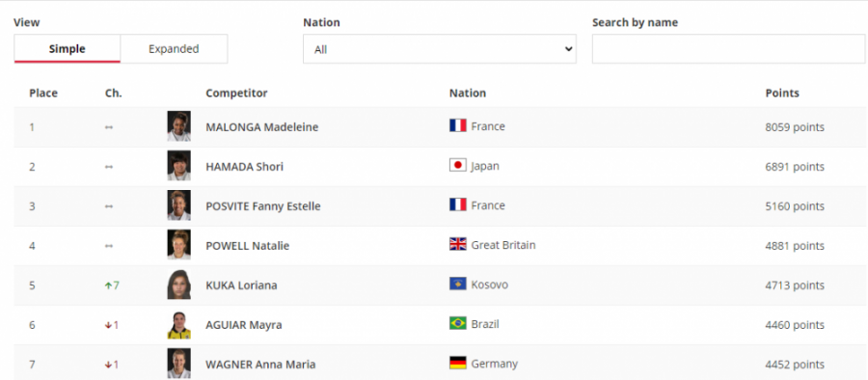The width and height of the screenshot is (868, 380).
Task: Focus the Search by name field
Action: tap(728, 49)
